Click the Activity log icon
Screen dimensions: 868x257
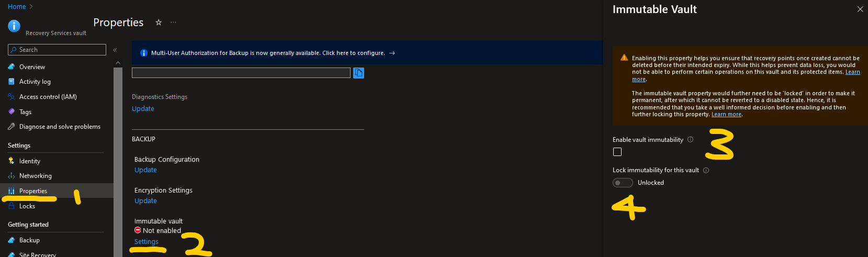12,82
